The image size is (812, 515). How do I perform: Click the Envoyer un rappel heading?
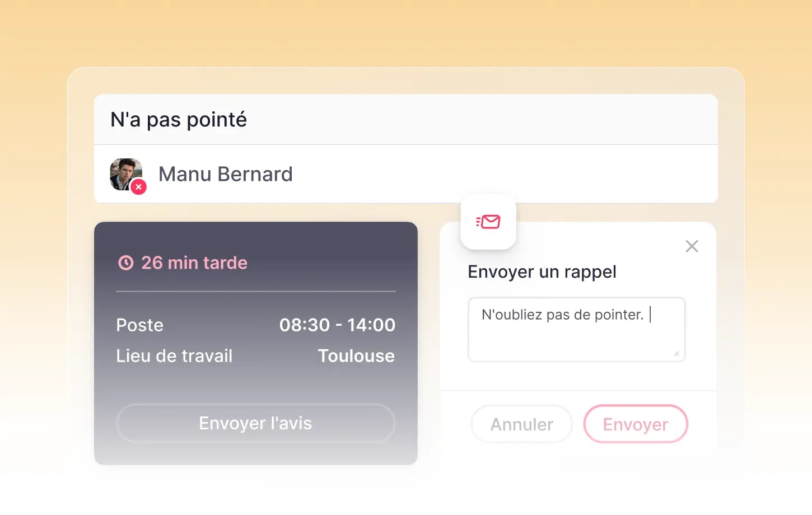point(542,272)
